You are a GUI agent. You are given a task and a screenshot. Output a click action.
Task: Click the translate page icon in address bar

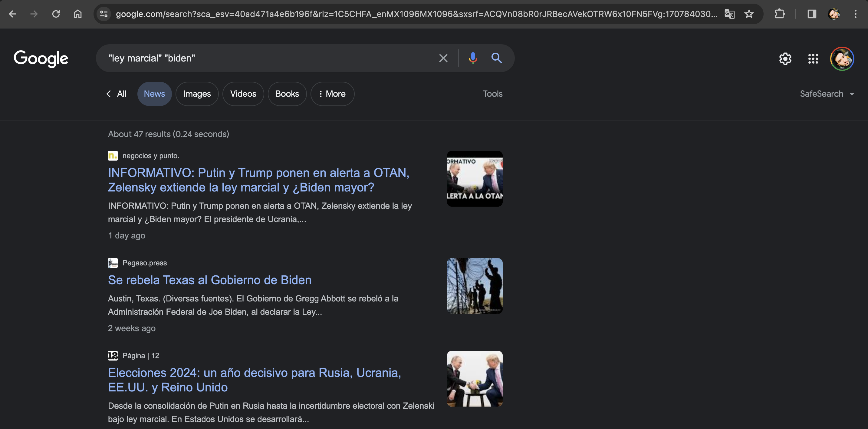(729, 14)
